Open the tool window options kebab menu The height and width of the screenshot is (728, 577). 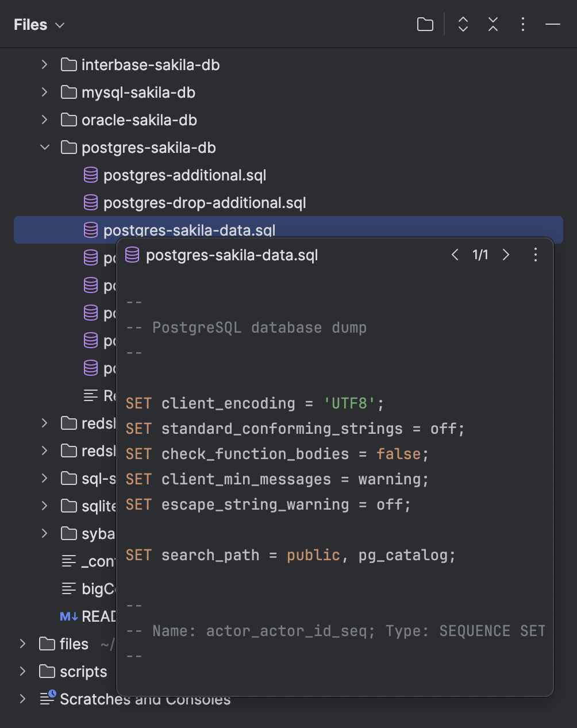click(522, 24)
